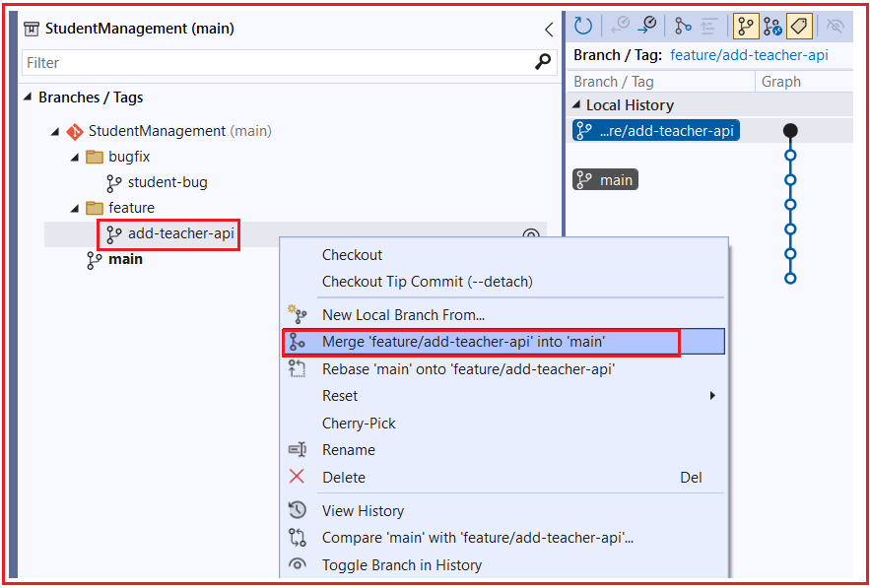Click the push outgoing commits icon
Image resolution: width=870 pixels, height=588 pixels.
[646, 26]
